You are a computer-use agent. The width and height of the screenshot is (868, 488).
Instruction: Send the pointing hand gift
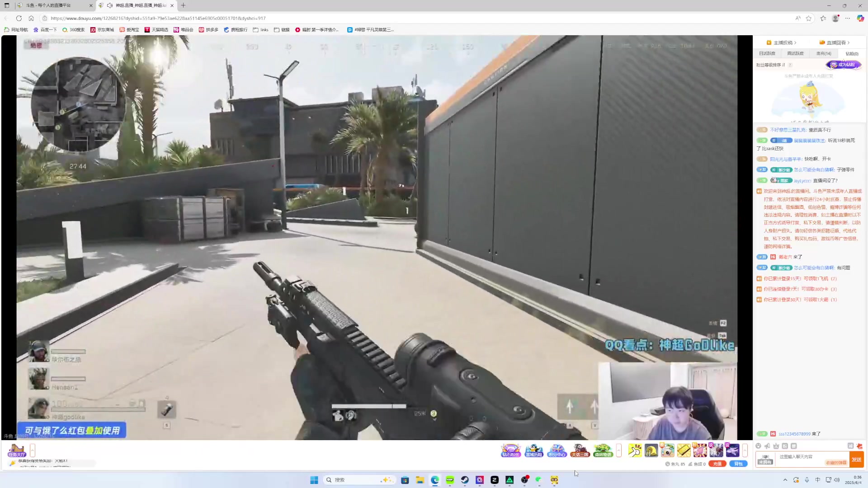pyautogui.click(x=635, y=450)
